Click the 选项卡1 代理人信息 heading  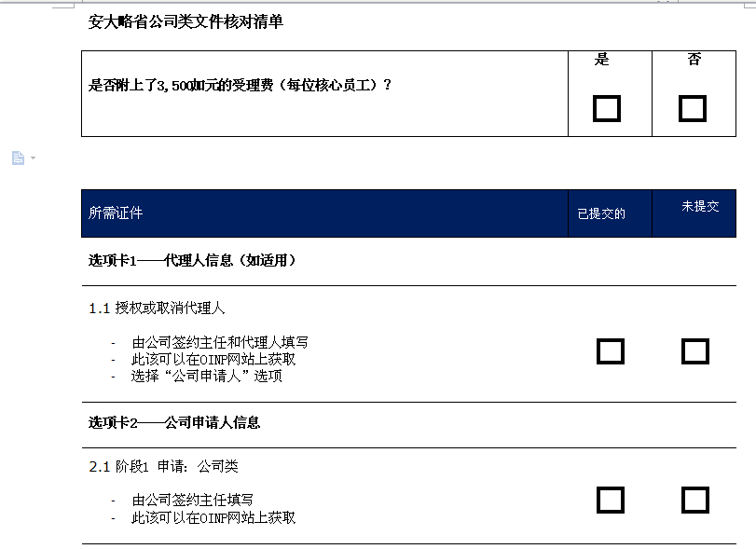click(x=192, y=260)
